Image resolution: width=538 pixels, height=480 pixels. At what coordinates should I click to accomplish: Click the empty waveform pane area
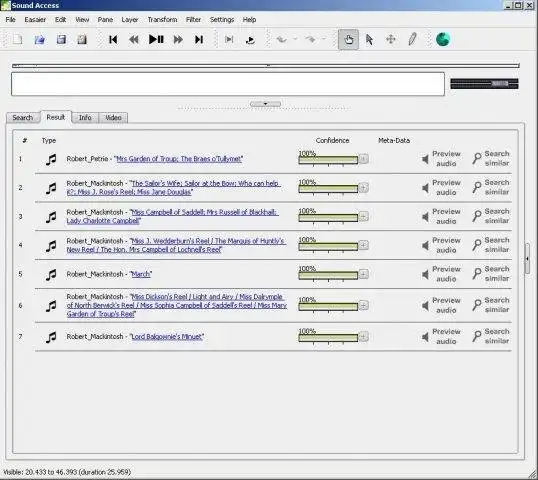[228, 84]
